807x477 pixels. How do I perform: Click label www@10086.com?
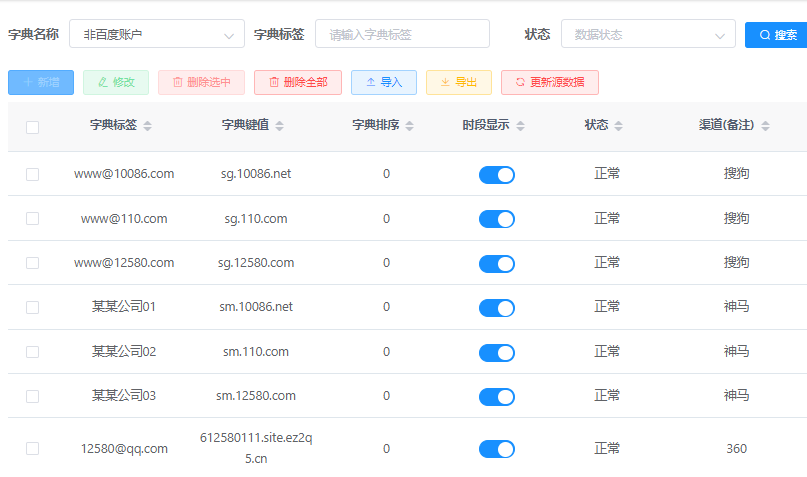tap(124, 174)
